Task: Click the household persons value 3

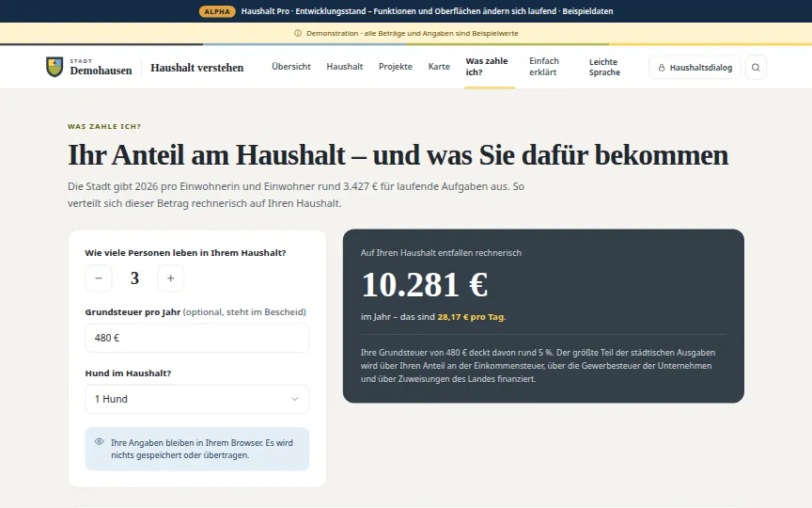Action: click(x=134, y=278)
